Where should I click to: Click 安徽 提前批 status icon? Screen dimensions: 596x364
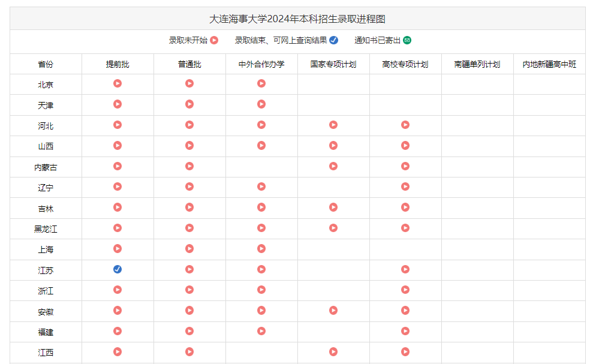click(x=118, y=311)
